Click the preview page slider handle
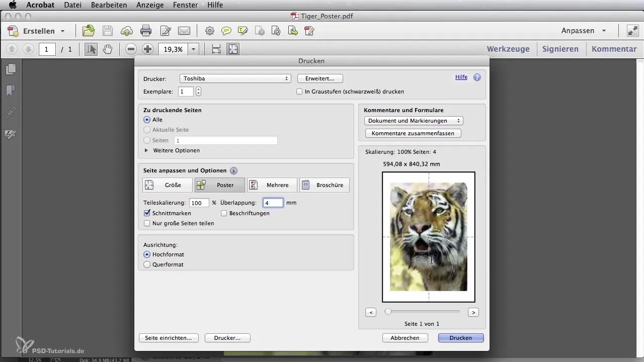The height and width of the screenshot is (362, 644). [388, 312]
